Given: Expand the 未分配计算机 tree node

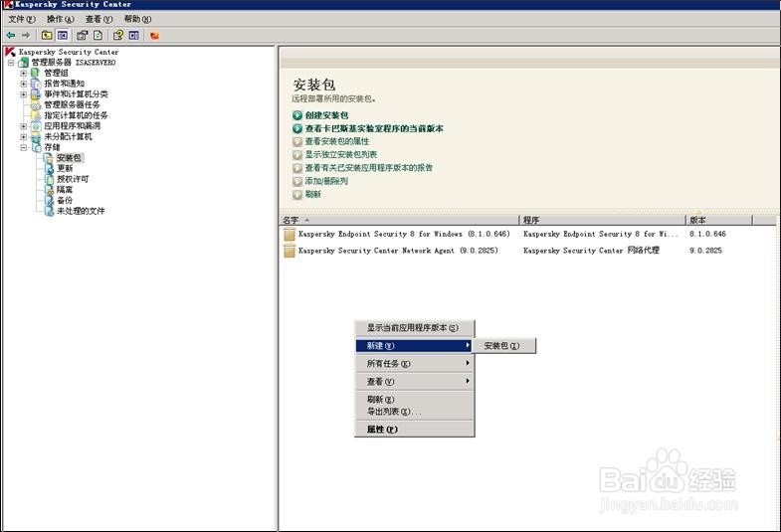Looking at the screenshot, I should pyautogui.click(x=24, y=137).
